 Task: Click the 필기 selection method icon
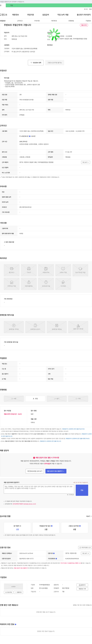[x=57, y=398]
